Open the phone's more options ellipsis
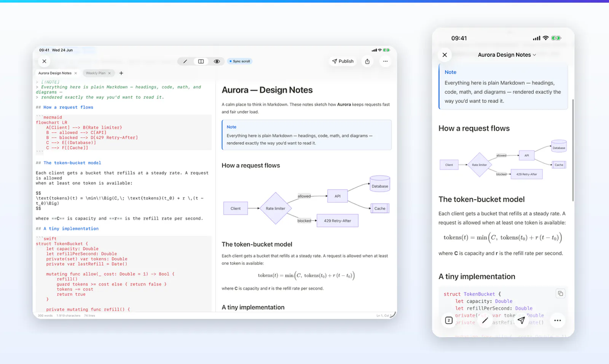The height and width of the screenshot is (364, 609). [557, 320]
